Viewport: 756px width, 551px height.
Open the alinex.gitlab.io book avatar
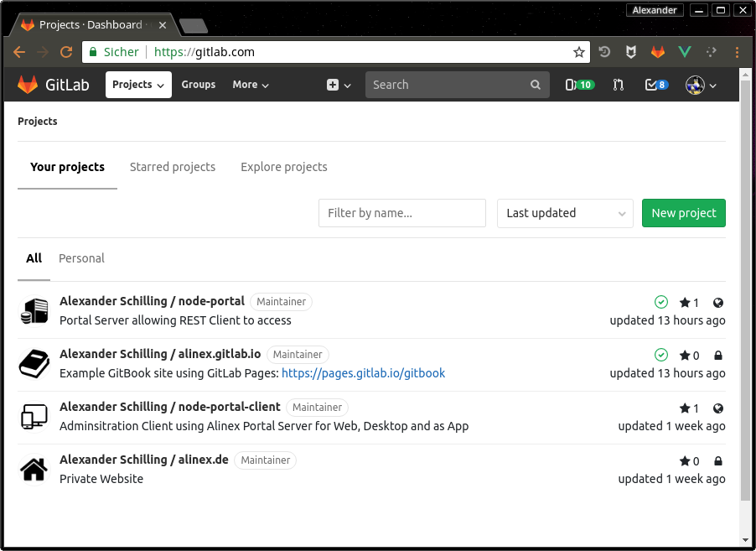(x=34, y=363)
